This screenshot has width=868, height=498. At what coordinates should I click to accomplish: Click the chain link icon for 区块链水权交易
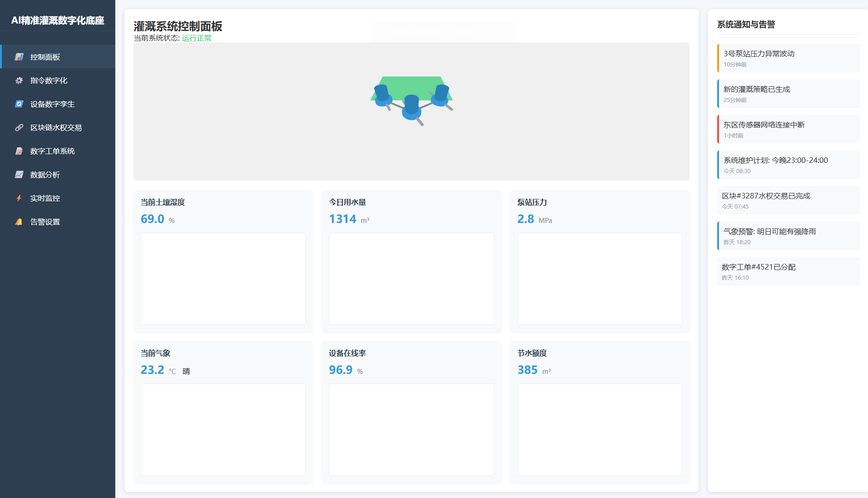pos(19,127)
